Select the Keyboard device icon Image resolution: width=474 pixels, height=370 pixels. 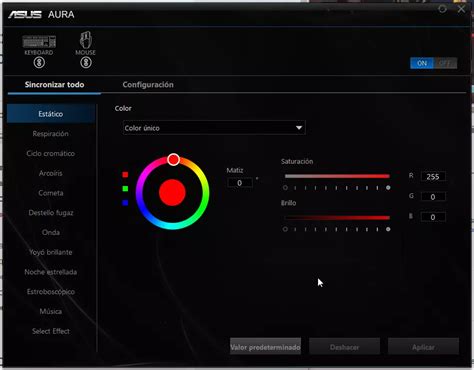point(39,41)
